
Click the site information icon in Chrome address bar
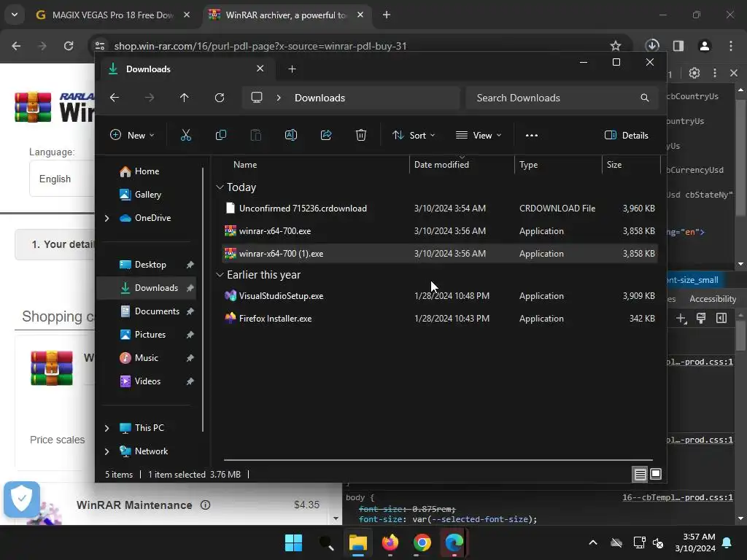[100, 46]
